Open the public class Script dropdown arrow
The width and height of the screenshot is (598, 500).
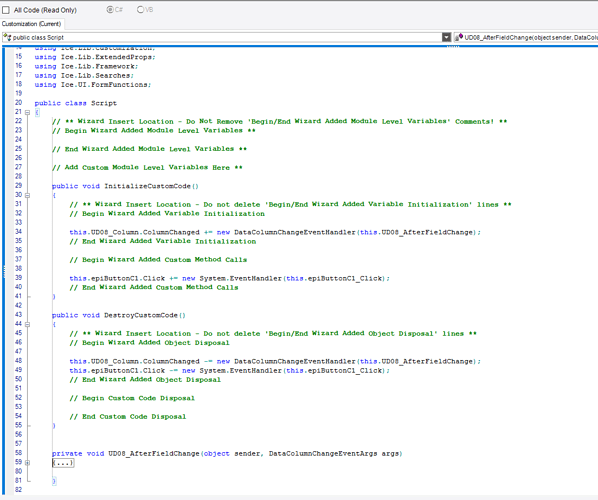point(446,37)
